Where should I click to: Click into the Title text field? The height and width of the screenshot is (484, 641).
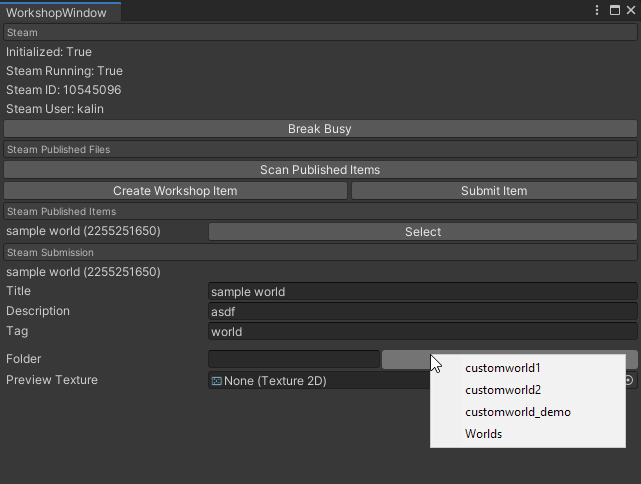click(x=422, y=292)
